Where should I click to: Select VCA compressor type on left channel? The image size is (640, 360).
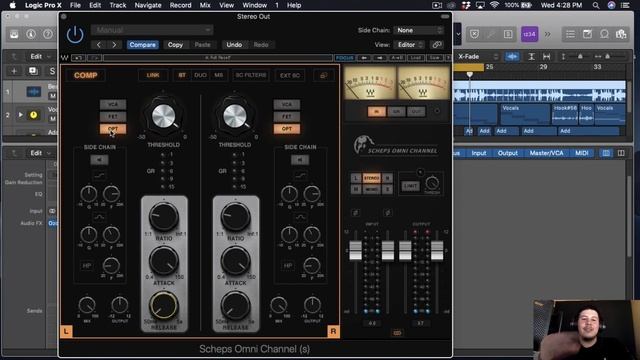coord(113,104)
